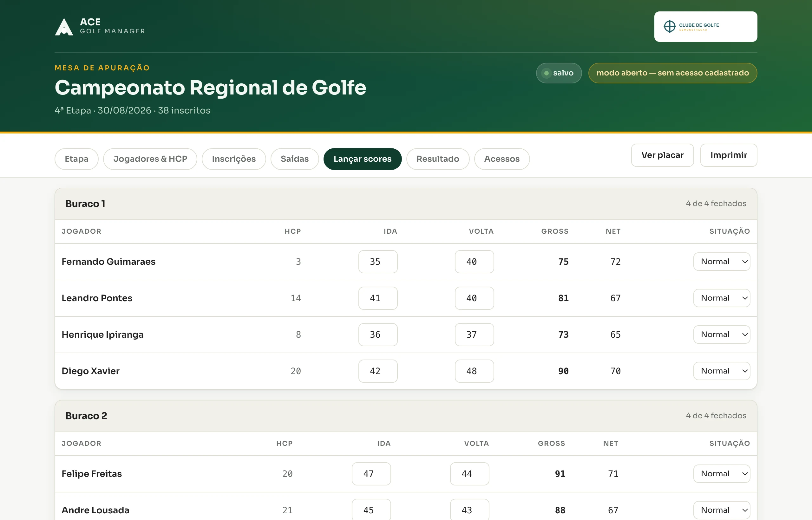Edit Diego Xavier Volta score field
The image size is (812, 520).
(x=474, y=371)
